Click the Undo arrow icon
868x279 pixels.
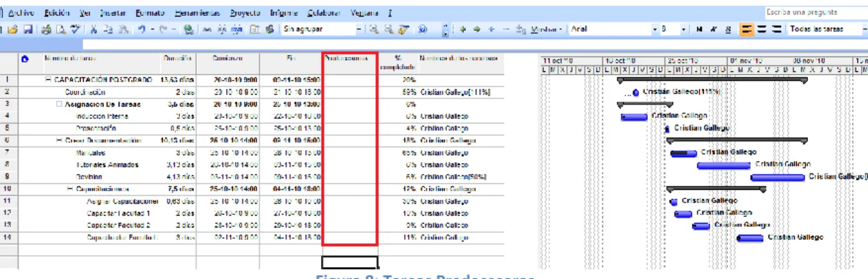pyautogui.click(x=142, y=29)
